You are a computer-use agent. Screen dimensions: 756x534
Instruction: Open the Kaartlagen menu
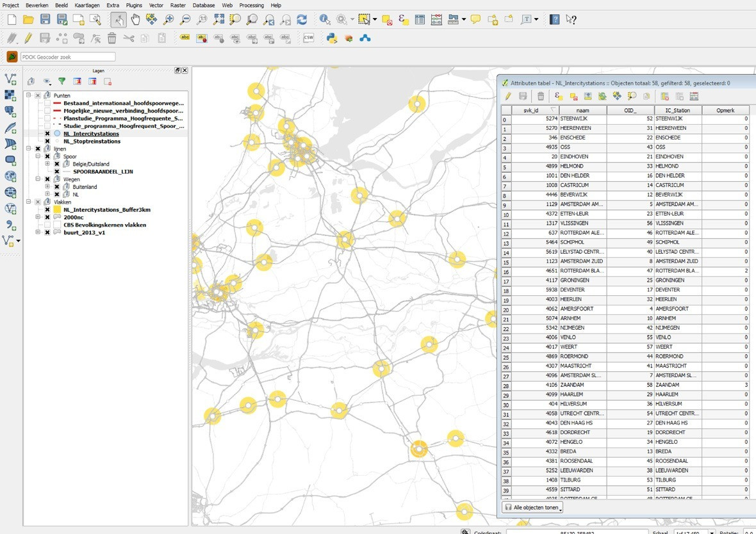[86, 5]
